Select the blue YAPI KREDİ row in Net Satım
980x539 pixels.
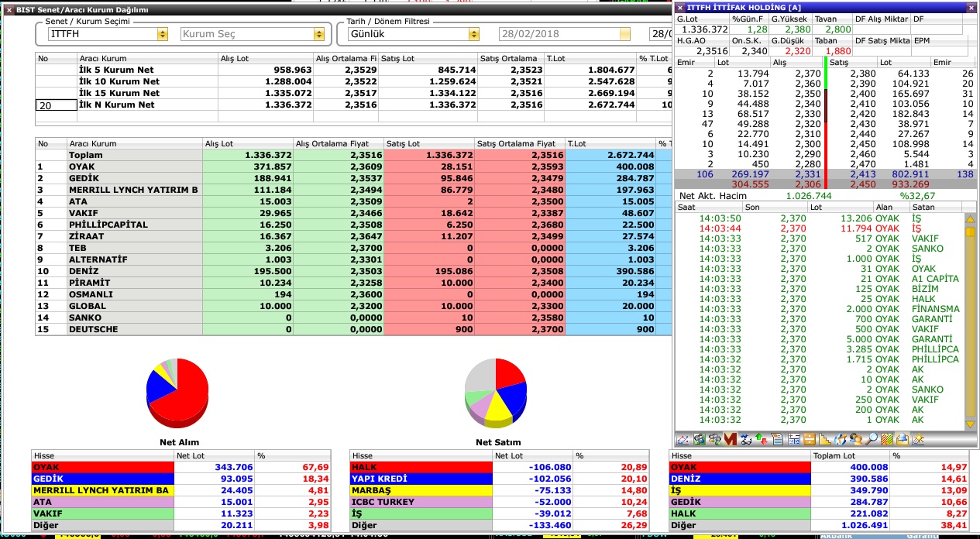pos(500,479)
